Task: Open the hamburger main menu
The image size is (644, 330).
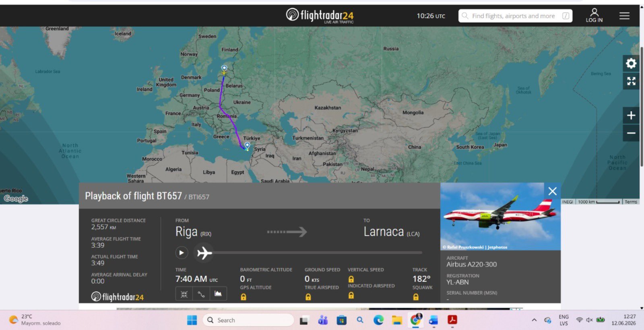Action: pos(624,16)
